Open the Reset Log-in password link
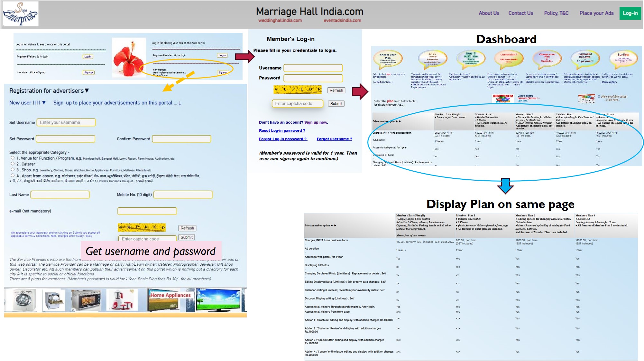 pos(282,130)
